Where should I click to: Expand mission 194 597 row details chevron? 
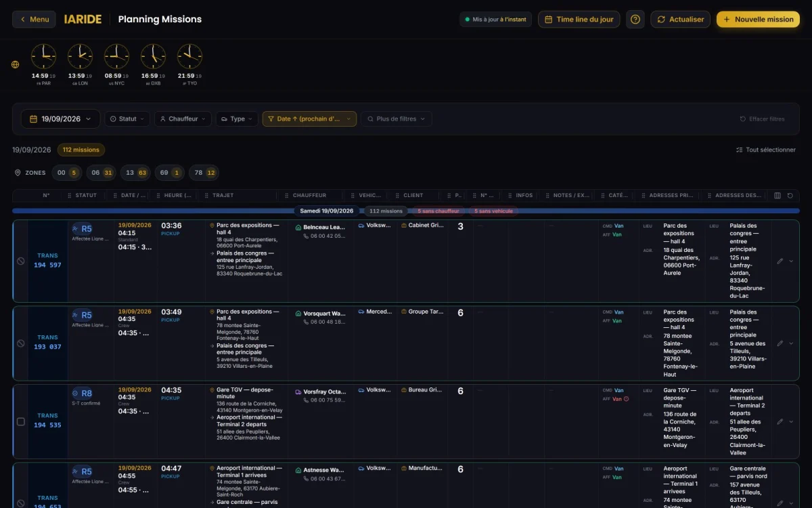tap(791, 261)
